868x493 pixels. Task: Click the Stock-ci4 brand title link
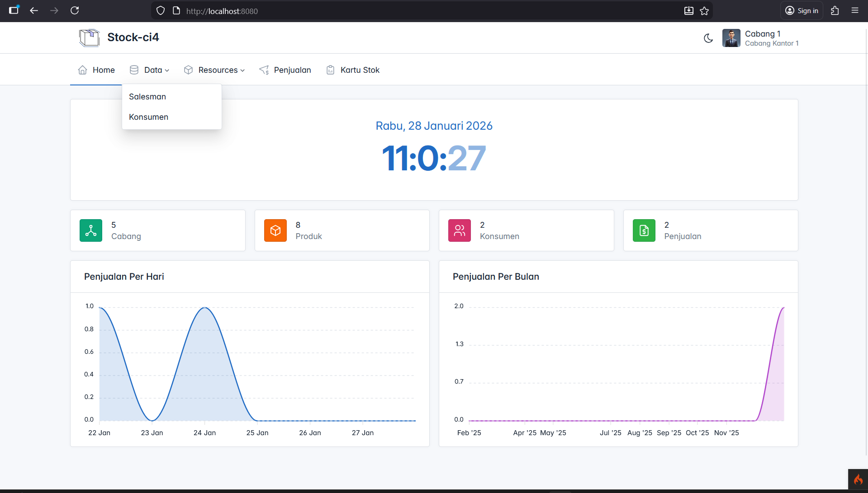[x=133, y=38]
